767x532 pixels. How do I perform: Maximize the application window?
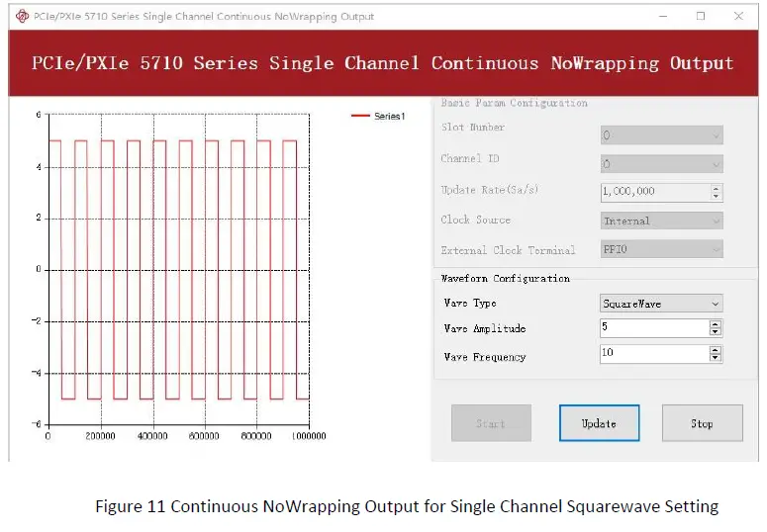[x=701, y=16]
